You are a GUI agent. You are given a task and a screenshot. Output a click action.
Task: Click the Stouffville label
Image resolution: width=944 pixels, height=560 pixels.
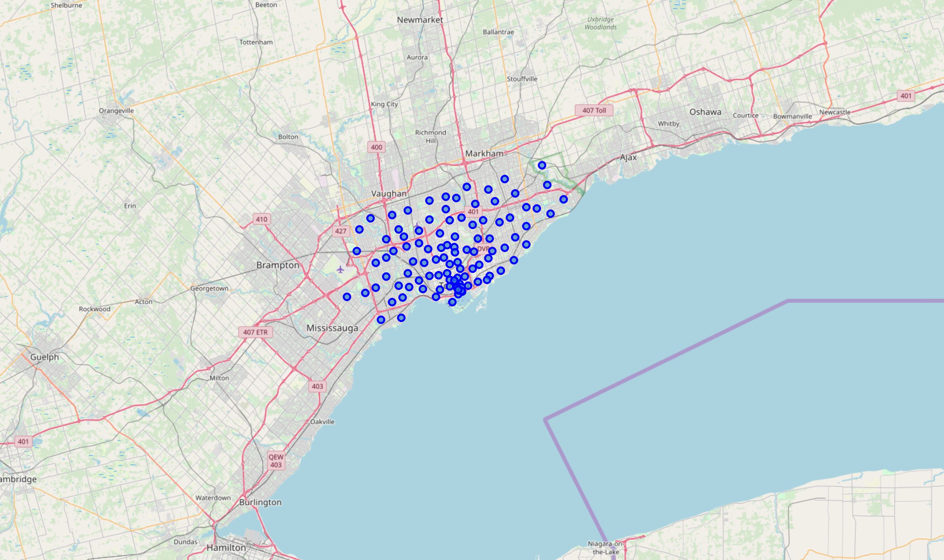pyautogui.click(x=522, y=79)
